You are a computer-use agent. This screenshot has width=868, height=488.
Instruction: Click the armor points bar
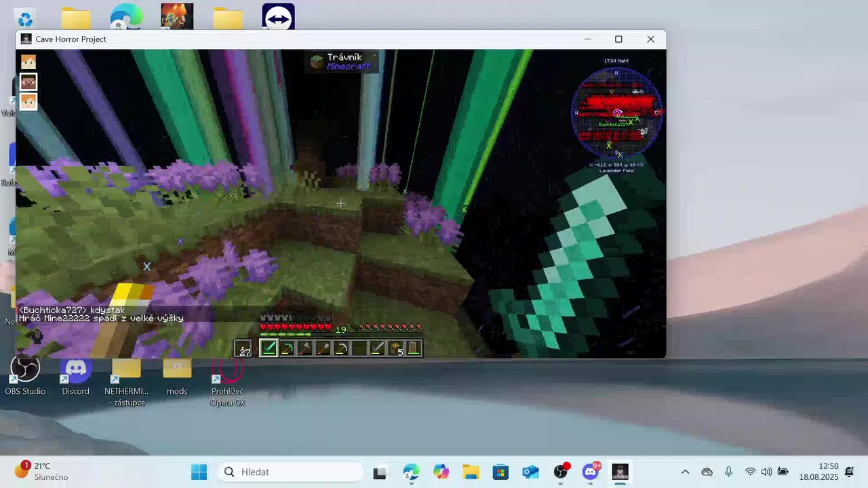click(x=296, y=318)
